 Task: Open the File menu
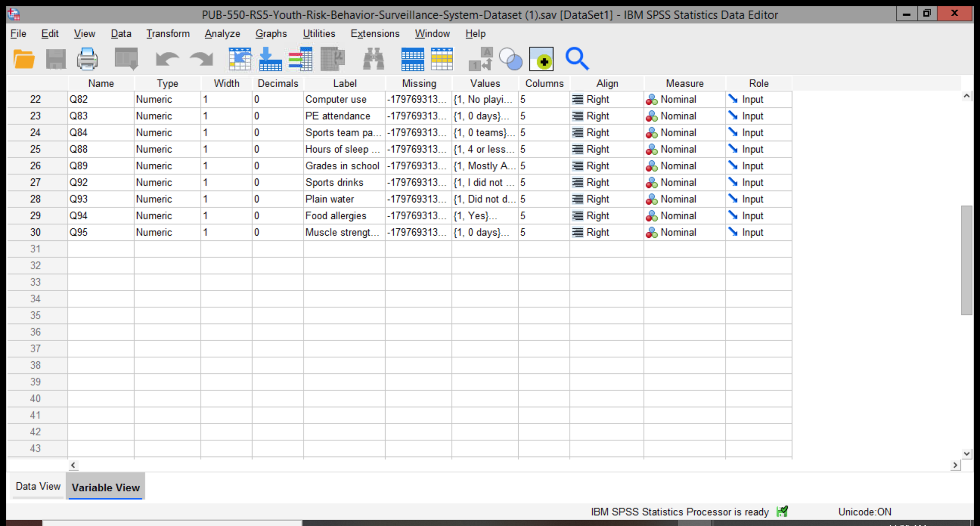pyautogui.click(x=18, y=34)
